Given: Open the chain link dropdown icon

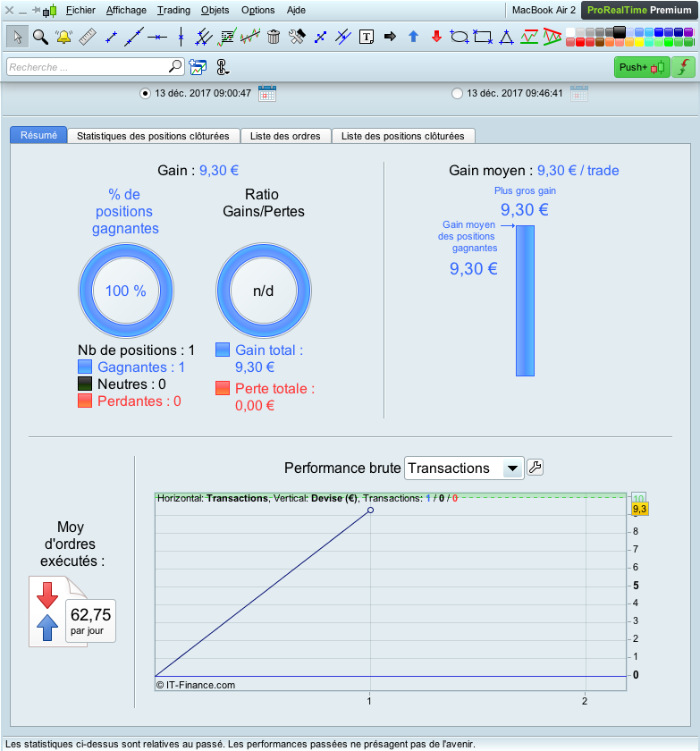Looking at the screenshot, I should (x=223, y=67).
